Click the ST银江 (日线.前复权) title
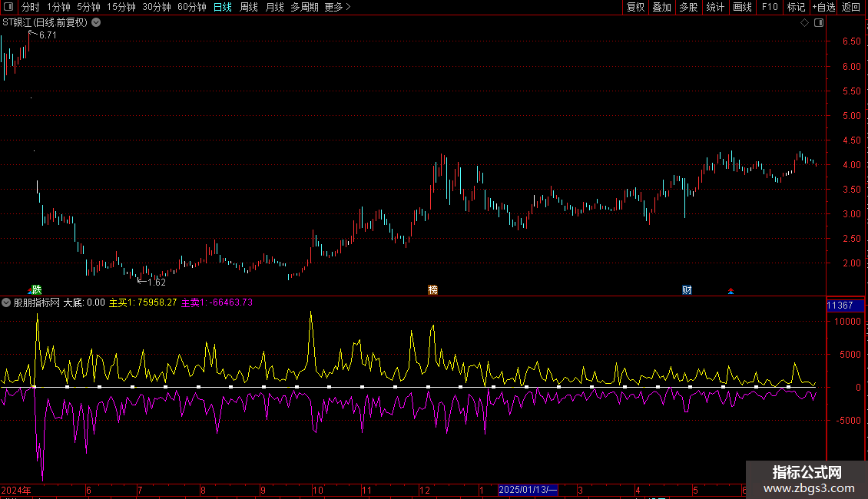Screen dimensions: 868x499 (45, 23)
